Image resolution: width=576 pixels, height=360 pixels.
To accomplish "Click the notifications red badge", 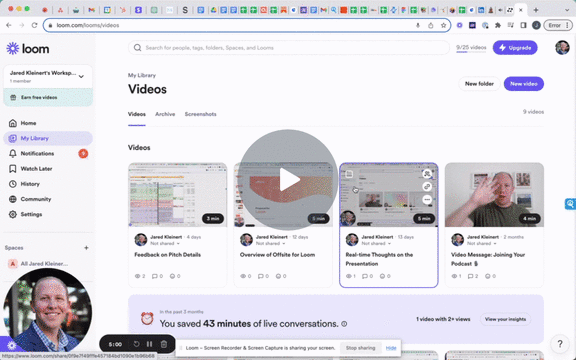I will (x=83, y=154).
